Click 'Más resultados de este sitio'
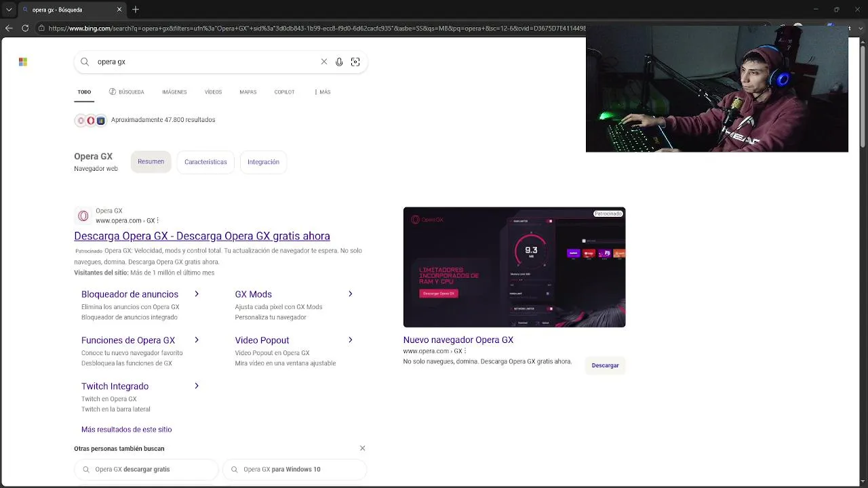This screenshot has width=868, height=488. (x=126, y=430)
